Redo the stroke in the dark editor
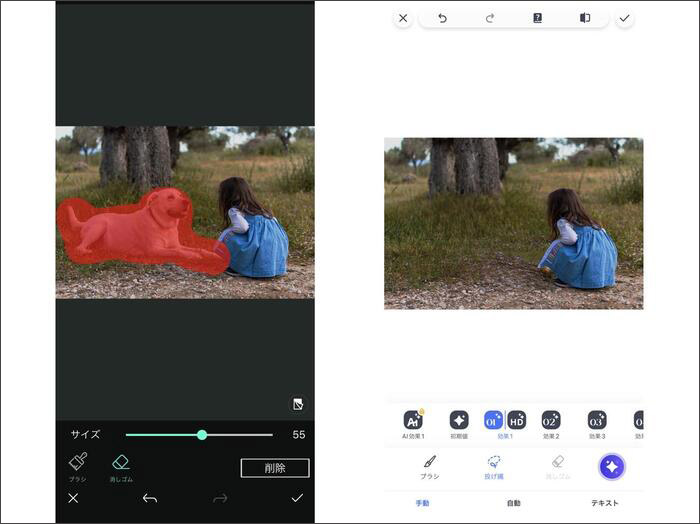This screenshot has width=700, height=524. (220, 498)
